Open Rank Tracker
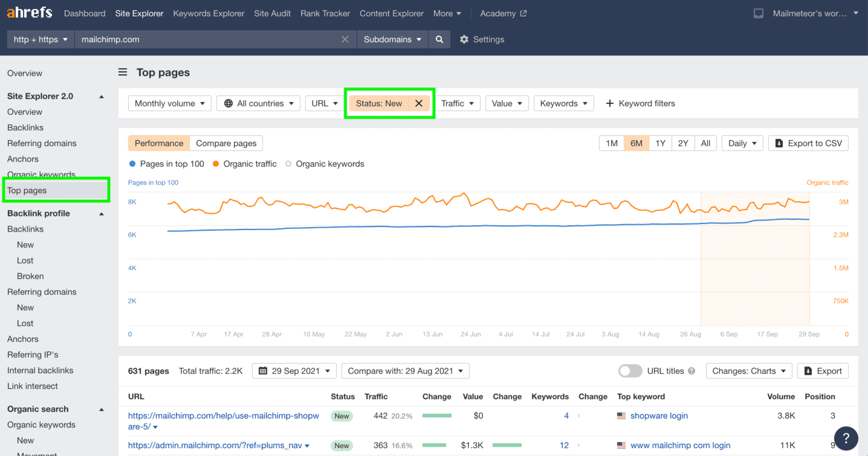 pyautogui.click(x=325, y=13)
